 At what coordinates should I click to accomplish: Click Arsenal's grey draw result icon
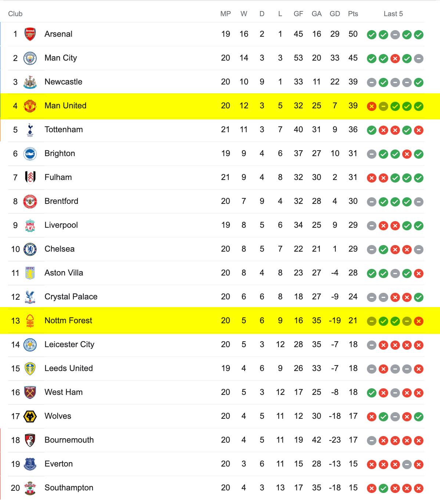[395, 35]
